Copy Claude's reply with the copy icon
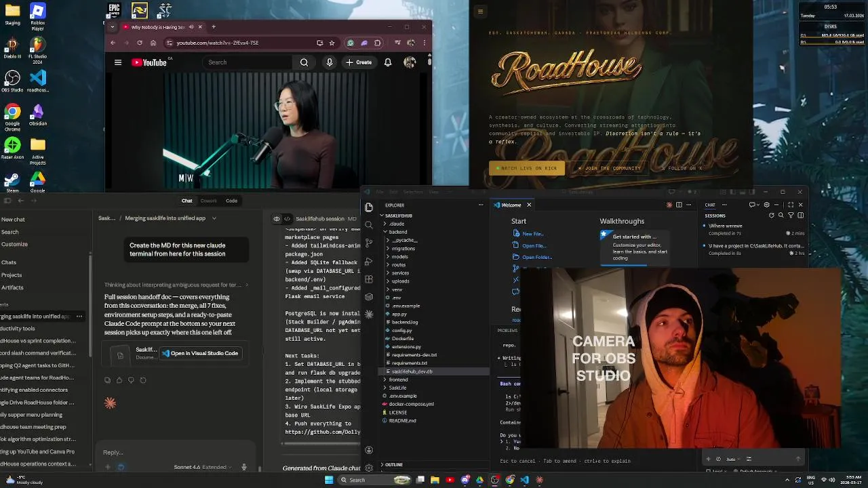Viewport: 868px width, 488px height. click(x=107, y=380)
